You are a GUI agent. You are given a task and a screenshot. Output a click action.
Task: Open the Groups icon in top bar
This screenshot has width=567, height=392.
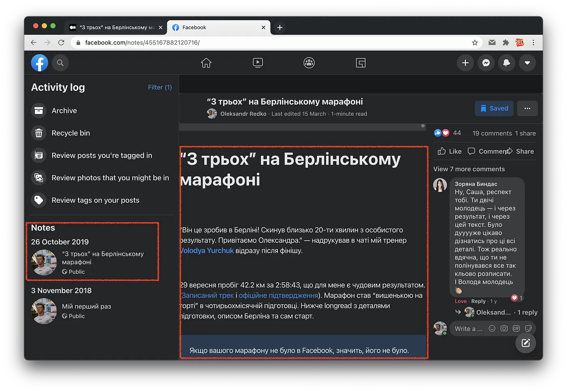(309, 63)
